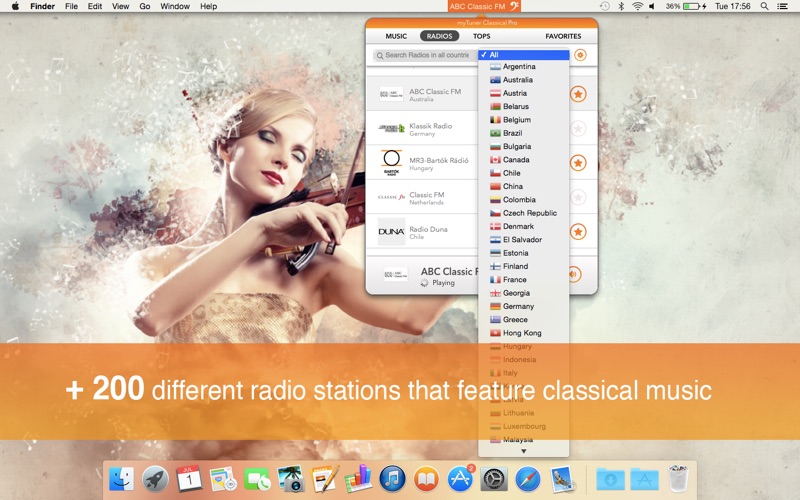Open the File menu
Screen dimensions: 800x500
[71, 6]
